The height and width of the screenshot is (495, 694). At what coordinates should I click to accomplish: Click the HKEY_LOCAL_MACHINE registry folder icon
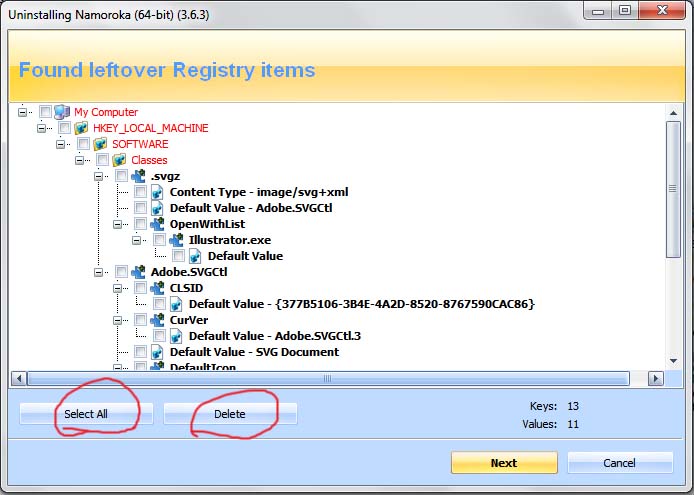coord(81,128)
